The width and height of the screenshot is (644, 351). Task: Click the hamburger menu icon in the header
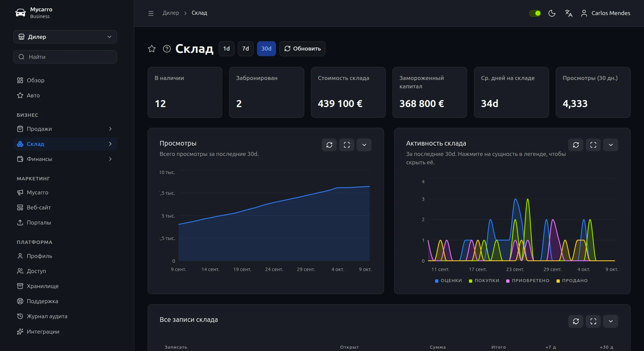[x=151, y=13]
